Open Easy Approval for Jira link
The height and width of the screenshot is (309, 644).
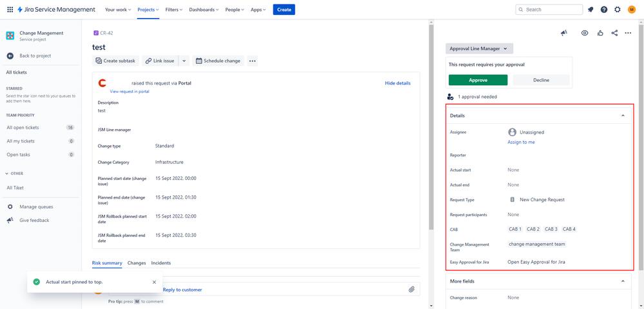pos(536,262)
